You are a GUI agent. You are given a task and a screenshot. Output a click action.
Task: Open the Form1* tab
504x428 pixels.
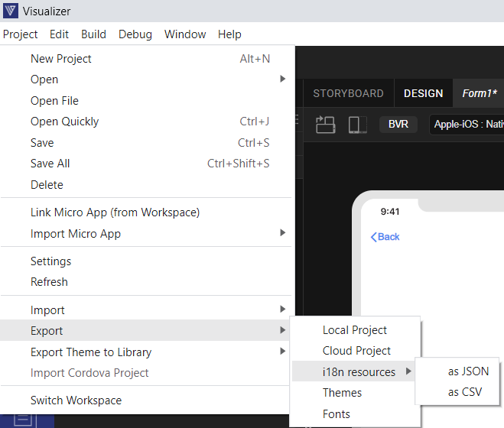[x=480, y=93]
